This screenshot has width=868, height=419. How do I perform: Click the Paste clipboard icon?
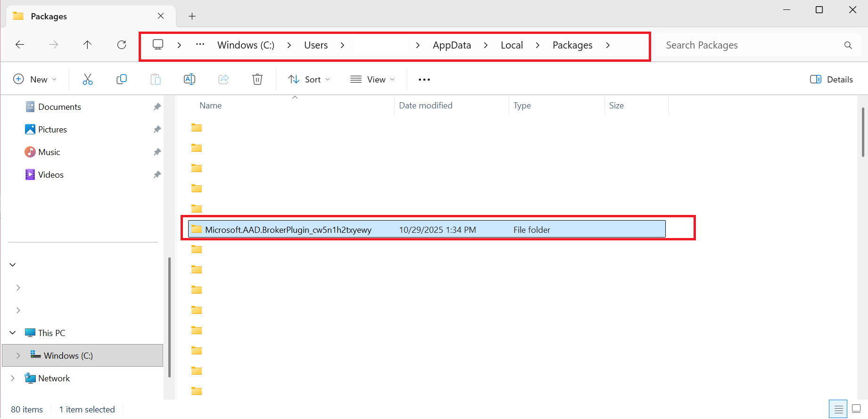pyautogui.click(x=156, y=79)
